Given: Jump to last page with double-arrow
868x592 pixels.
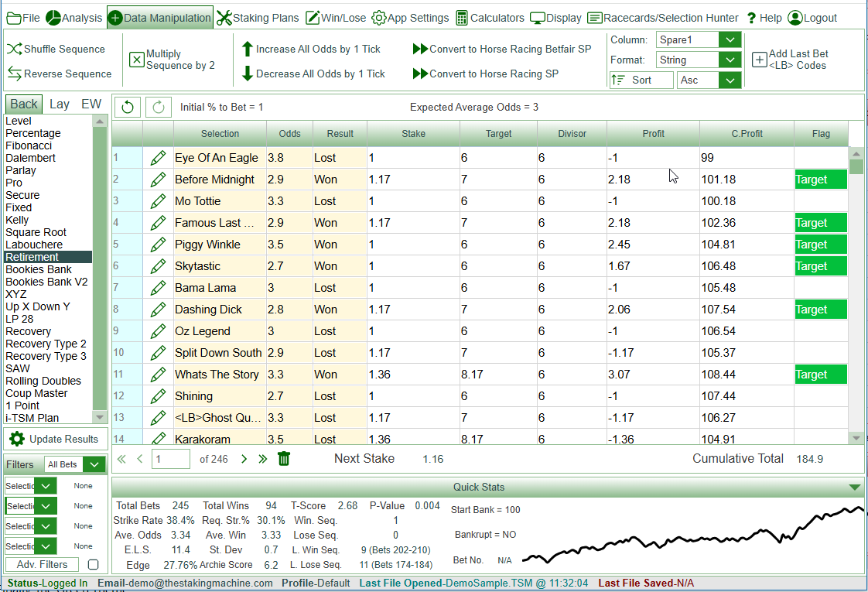Looking at the screenshot, I should click(x=262, y=459).
